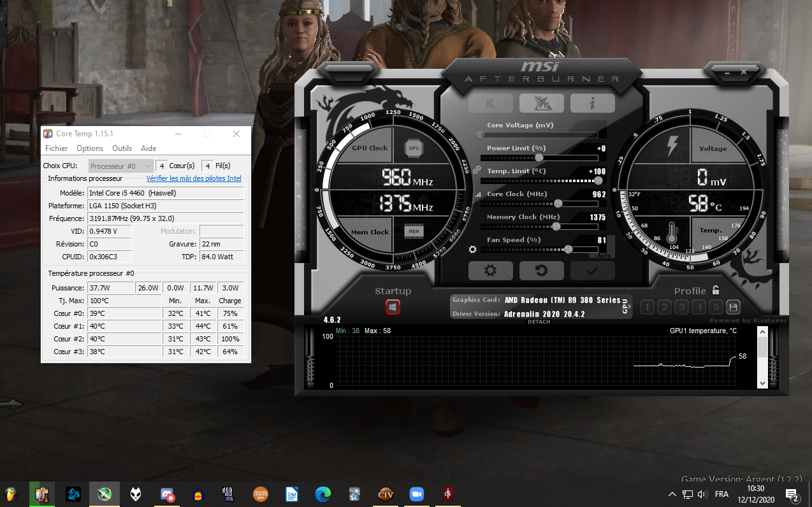Click the 'Vérifier les màj des pilotes Intel' link
This screenshot has width=812, height=507.
point(194,178)
